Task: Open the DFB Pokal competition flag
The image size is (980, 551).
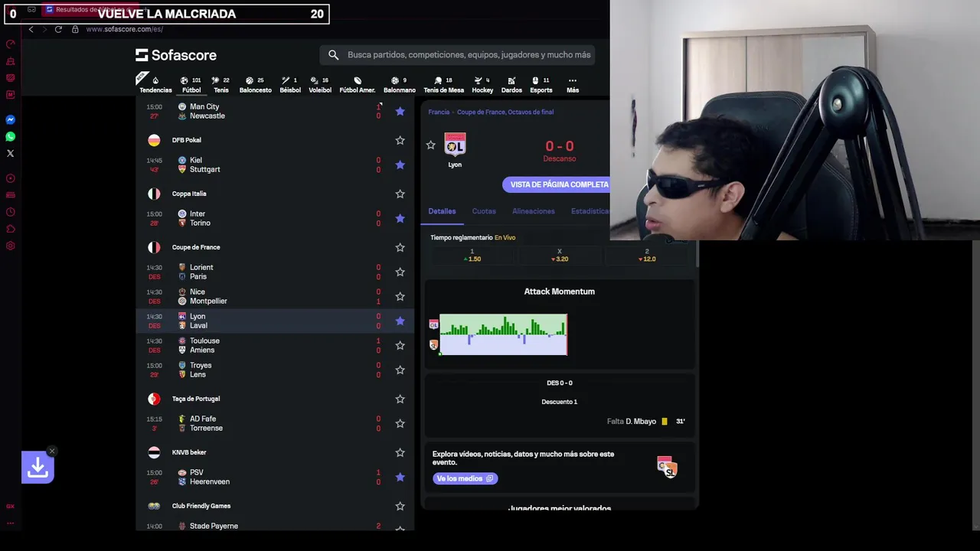Action: [154, 140]
